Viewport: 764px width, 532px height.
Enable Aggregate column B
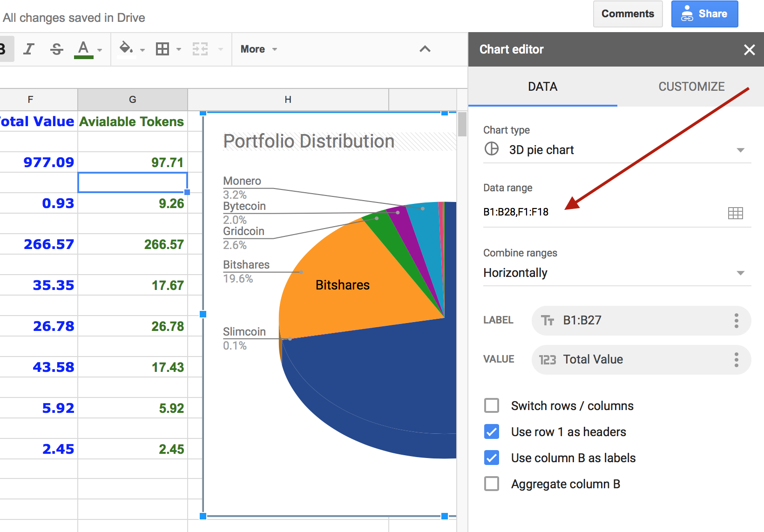click(x=492, y=484)
